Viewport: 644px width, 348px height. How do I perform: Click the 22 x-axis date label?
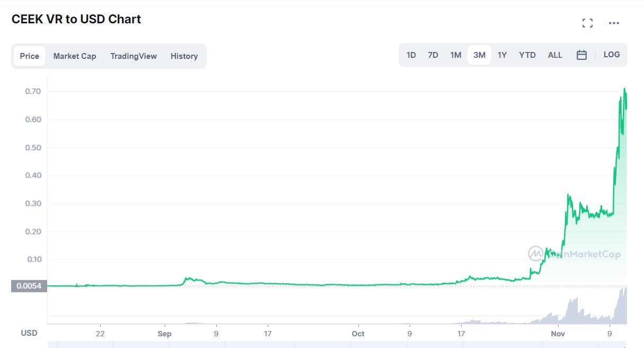pyautogui.click(x=100, y=334)
